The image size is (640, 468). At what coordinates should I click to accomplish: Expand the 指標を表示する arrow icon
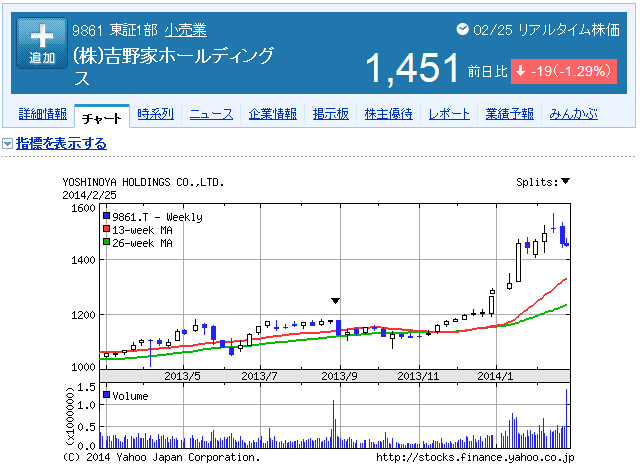7,144
